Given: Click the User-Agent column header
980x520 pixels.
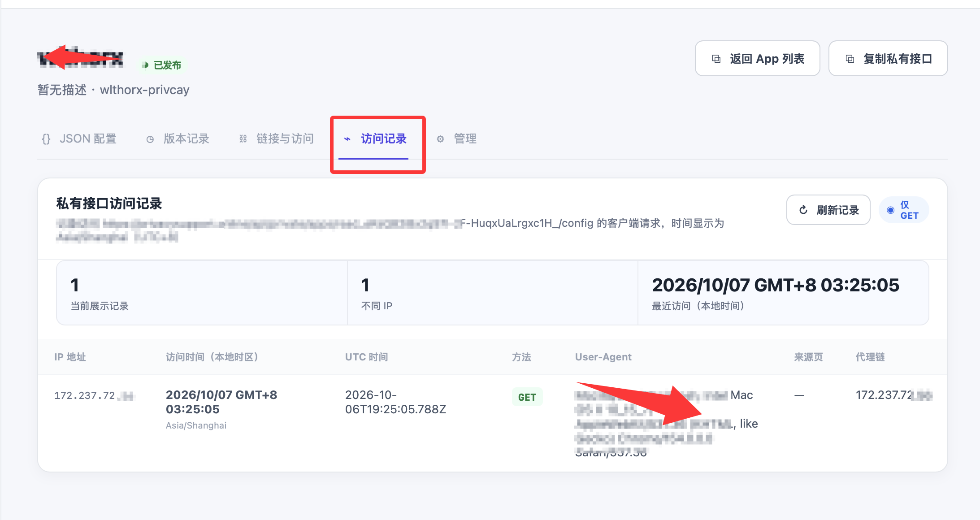Looking at the screenshot, I should [x=603, y=357].
